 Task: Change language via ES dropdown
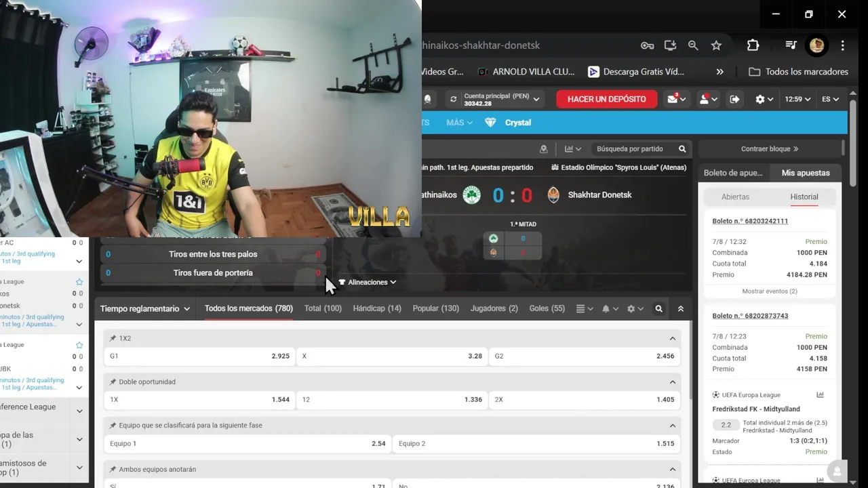coord(830,99)
